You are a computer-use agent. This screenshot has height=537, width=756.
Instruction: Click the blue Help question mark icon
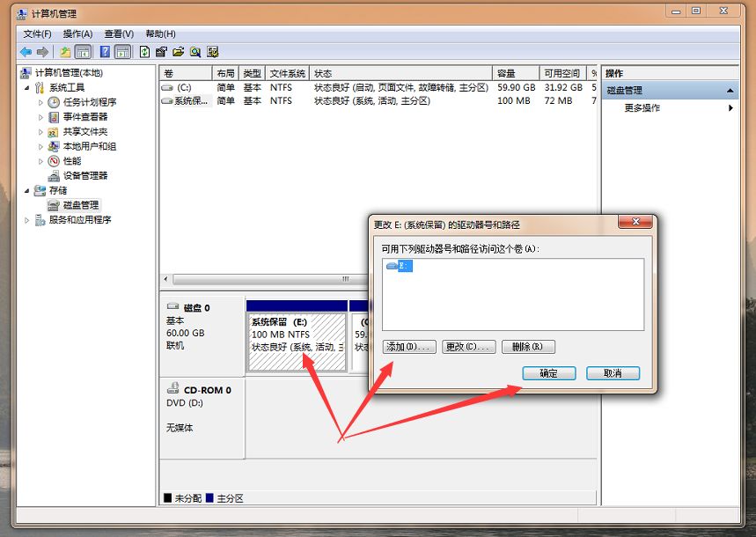coord(106,52)
